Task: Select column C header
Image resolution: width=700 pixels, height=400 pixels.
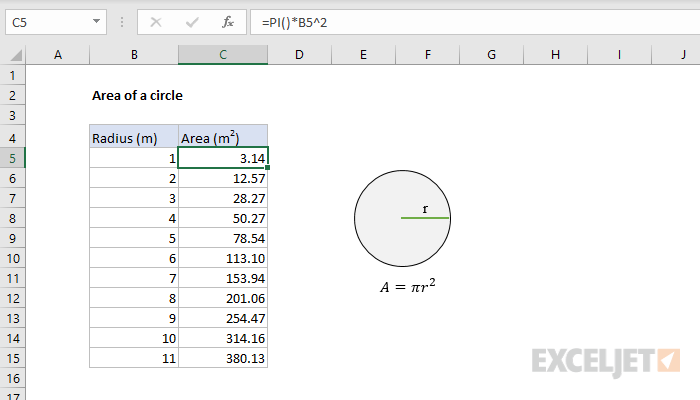Action: tap(223, 55)
